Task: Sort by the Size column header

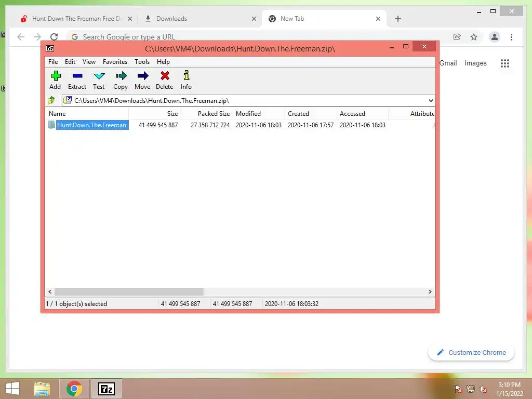Action: (x=155, y=114)
